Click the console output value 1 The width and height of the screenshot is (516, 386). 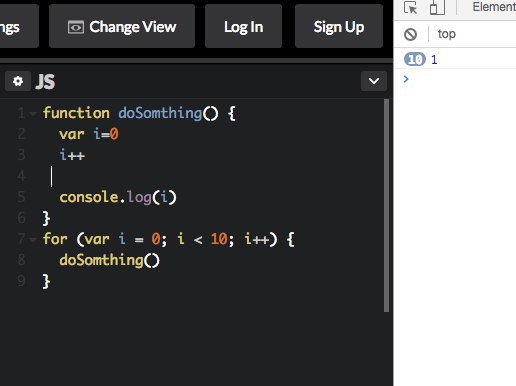[x=434, y=60]
